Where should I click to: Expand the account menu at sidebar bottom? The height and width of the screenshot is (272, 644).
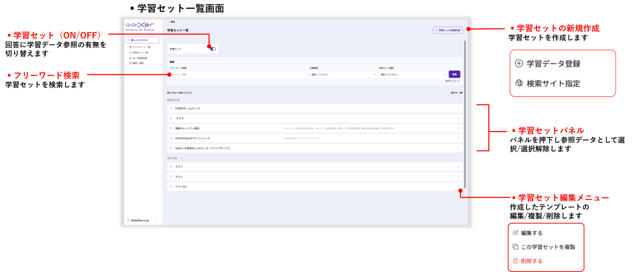(x=156, y=220)
